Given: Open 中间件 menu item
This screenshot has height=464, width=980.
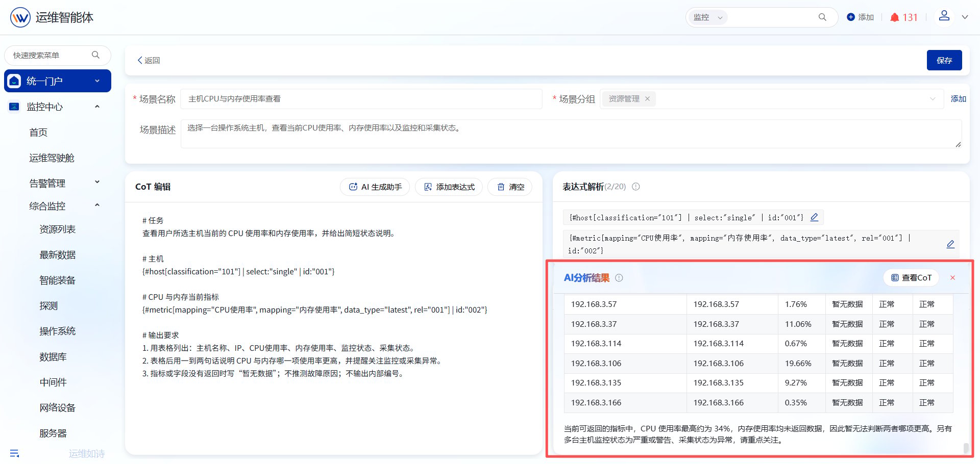Looking at the screenshot, I should coord(53,382).
